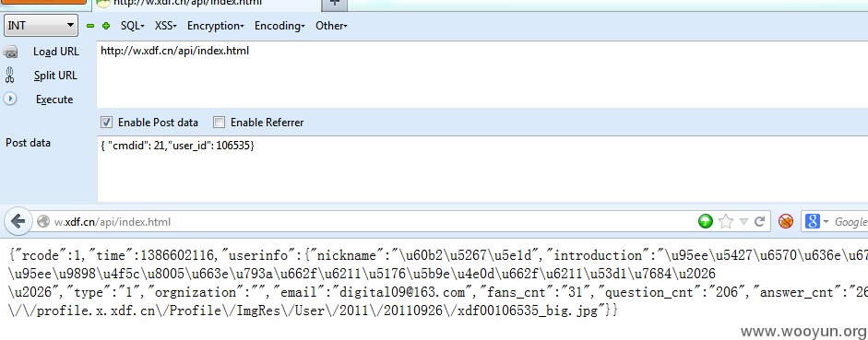
Task: Click the site identity globe icon
Action: pyautogui.click(x=43, y=222)
